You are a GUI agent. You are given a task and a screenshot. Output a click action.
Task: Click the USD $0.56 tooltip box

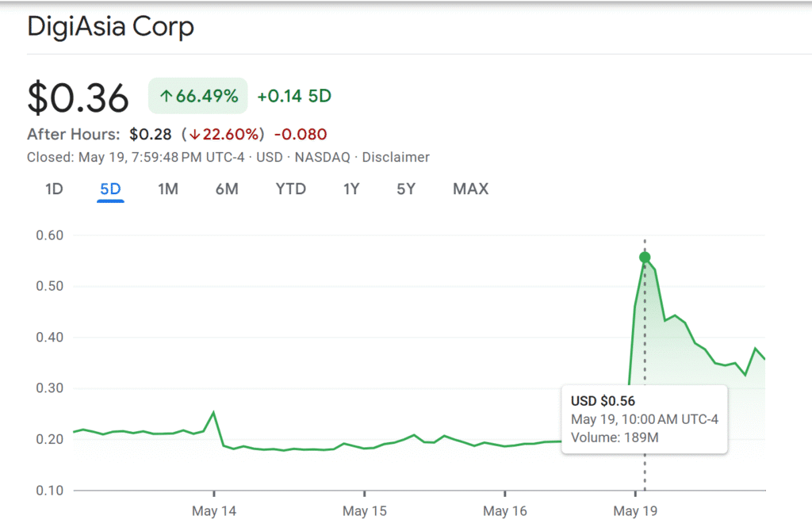click(x=644, y=419)
